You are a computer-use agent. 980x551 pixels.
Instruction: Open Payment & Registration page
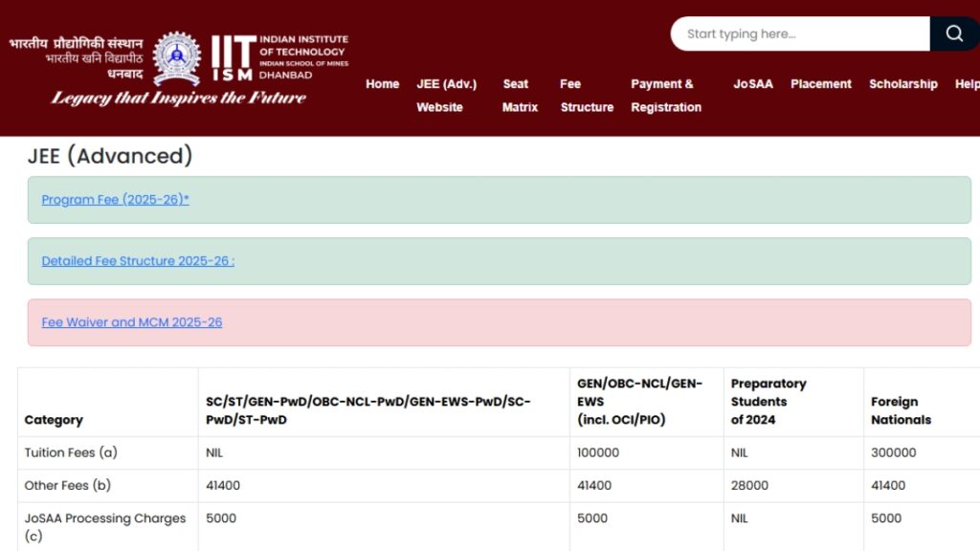coord(665,96)
